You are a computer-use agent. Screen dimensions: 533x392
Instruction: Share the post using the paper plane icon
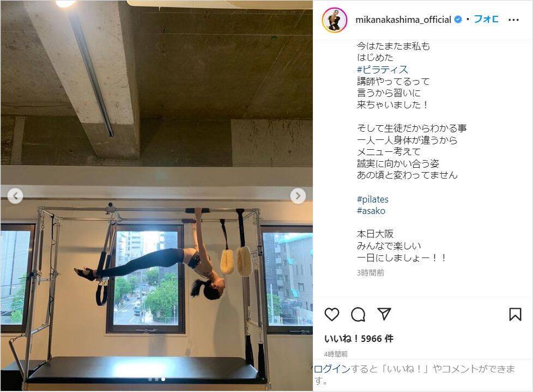click(x=384, y=314)
